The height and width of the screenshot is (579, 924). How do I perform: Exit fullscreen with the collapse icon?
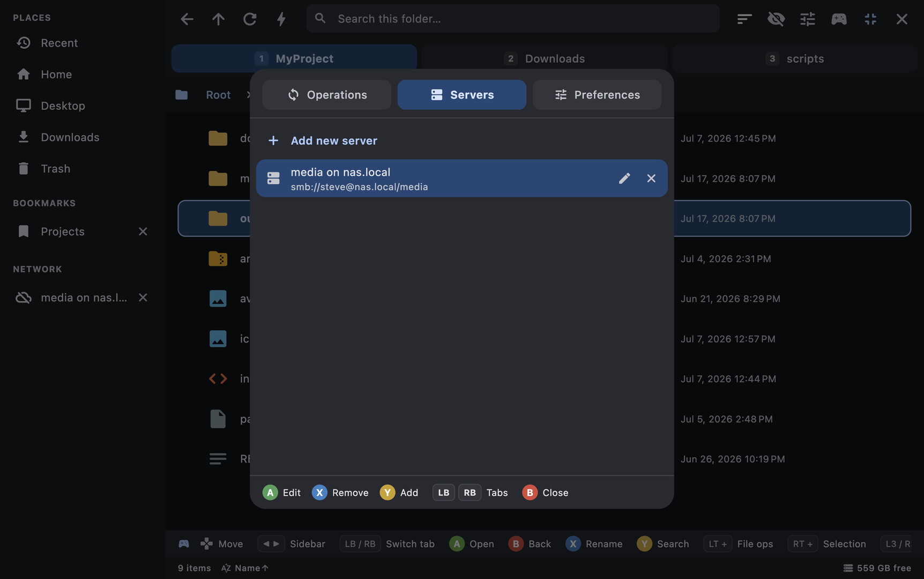click(x=870, y=19)
